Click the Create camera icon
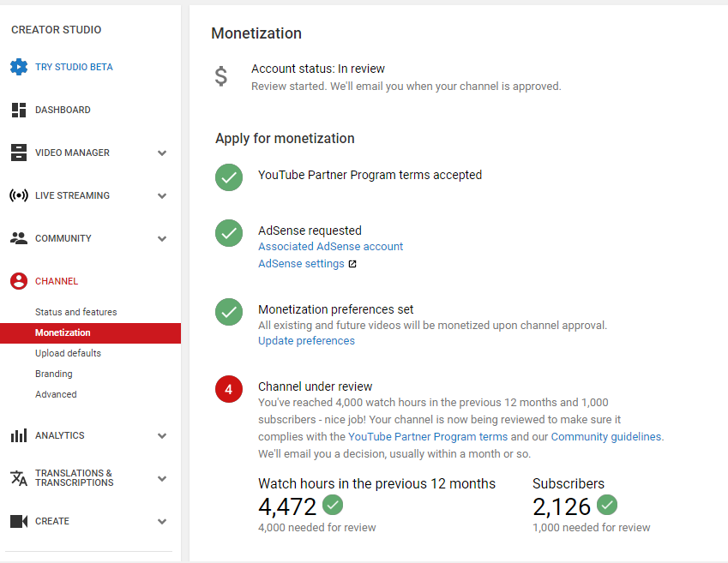This screenshot has height=563, width=728. pyautogui.click(x=19, y=521)
